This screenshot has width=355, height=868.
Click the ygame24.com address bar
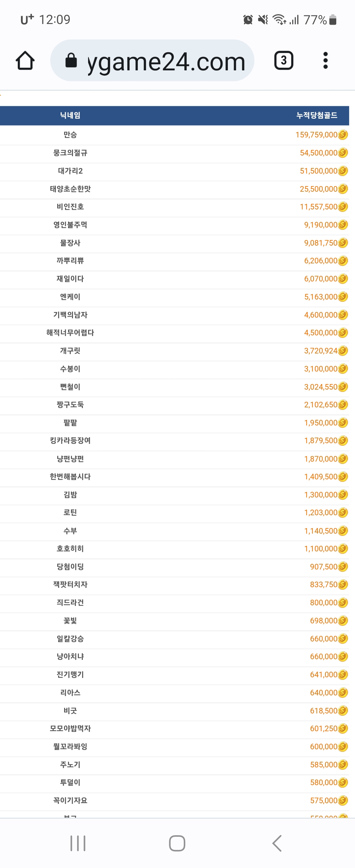click(x=152, y=60)
